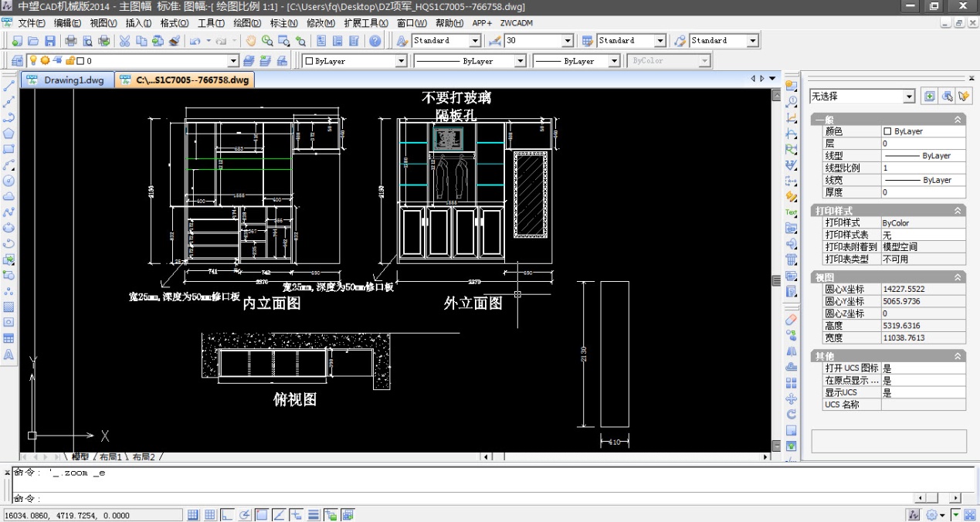This screenshot has height=522, width=980.
Task: Expand the 无选择 selection dropdown
Action: click(x=909, y=97)
